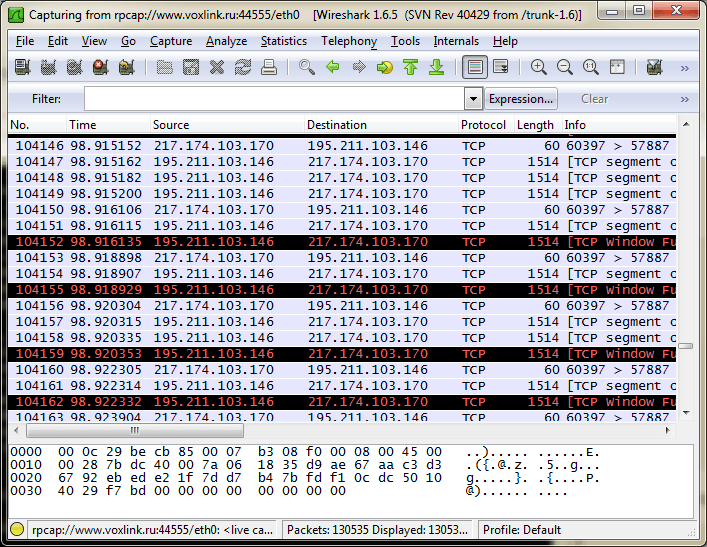Click 'Packets: 130535 Displayed' status text
Viewport: 707px width, 547px height.
pyautogui.click(x=377, y=529)
